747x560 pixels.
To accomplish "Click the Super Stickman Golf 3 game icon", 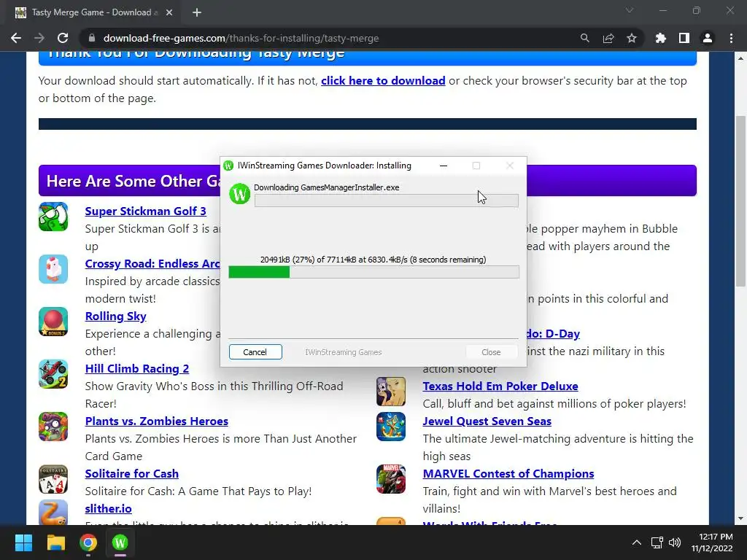I will pos(53,217).
